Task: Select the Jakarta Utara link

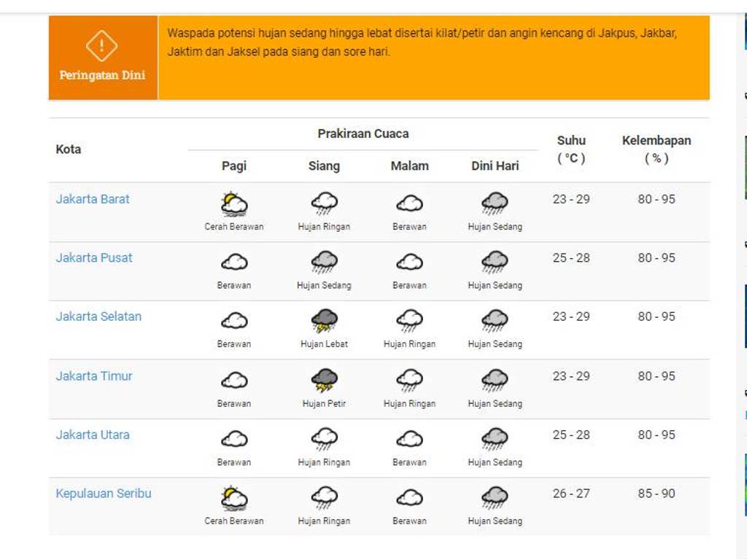Action: (93, 435)
